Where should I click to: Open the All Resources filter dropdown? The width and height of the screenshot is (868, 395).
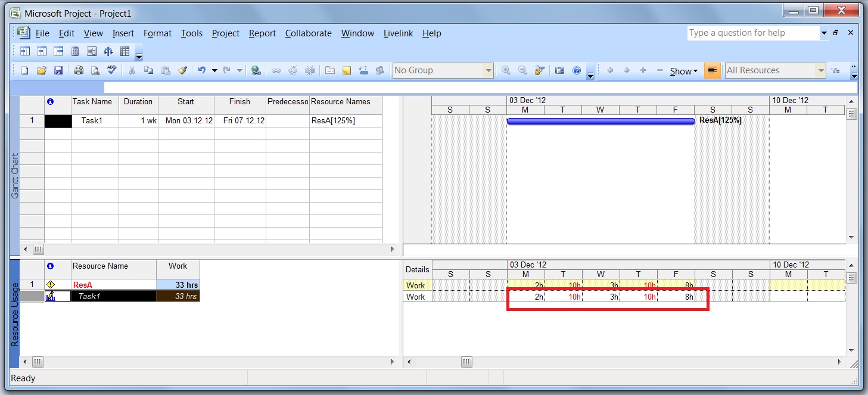coord(775,70)
